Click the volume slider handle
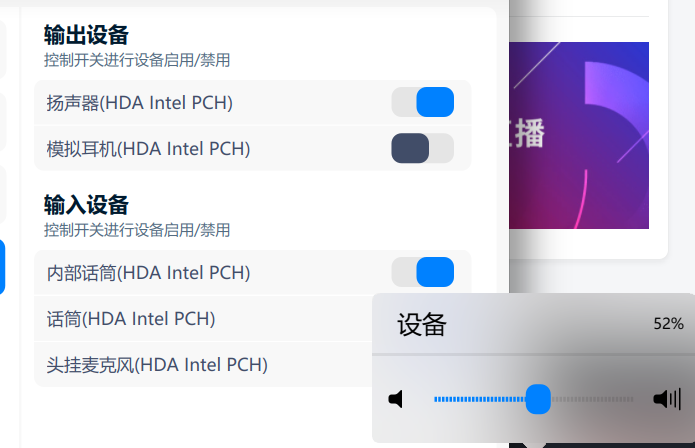This screenshot has height=448, width=695. coord(538,400)
